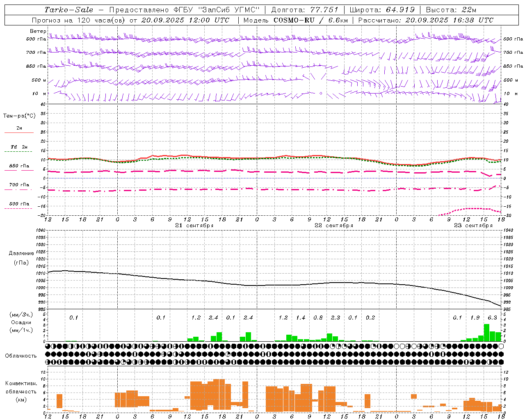Click the "Конвективн." convective cloud label
The width and height of the screenshot is (525, 420).
21,383
